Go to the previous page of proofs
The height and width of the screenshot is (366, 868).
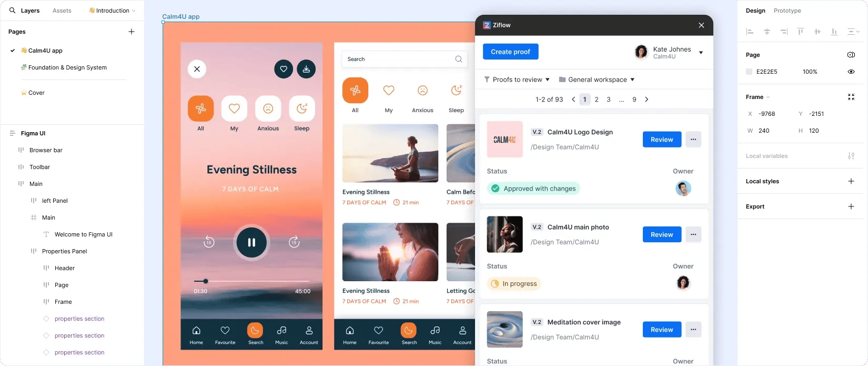click(573, 100)
